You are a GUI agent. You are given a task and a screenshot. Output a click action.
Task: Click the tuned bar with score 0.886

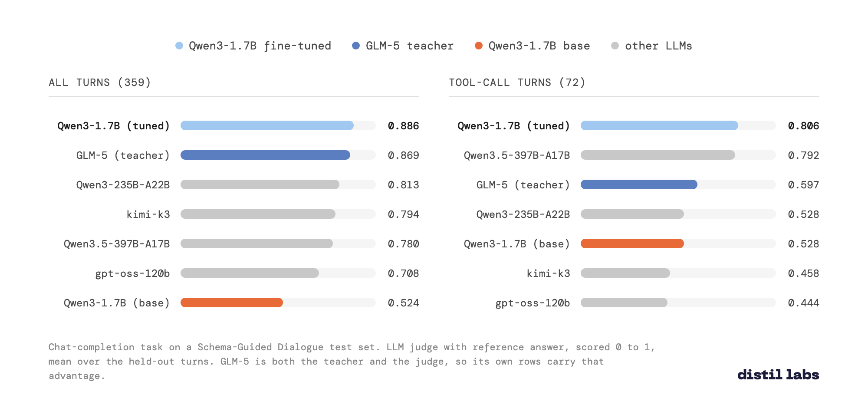[x=267, y=125]
